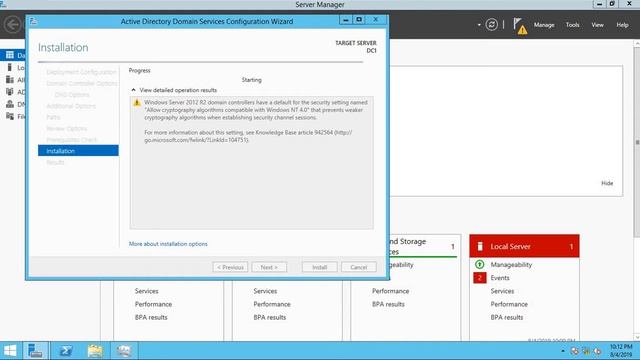Open the Help menu
The height and width of the screenshot is (360, 640).
(622, 25)
